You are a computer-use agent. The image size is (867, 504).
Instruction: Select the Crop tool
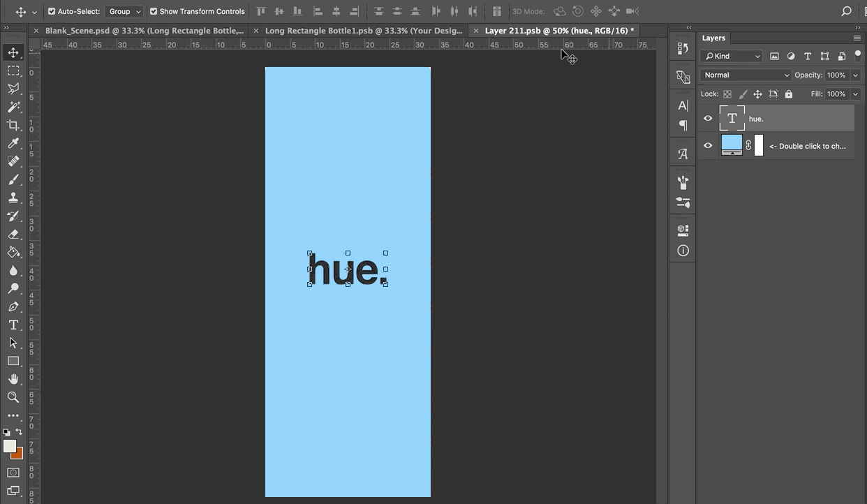point(13,125)
